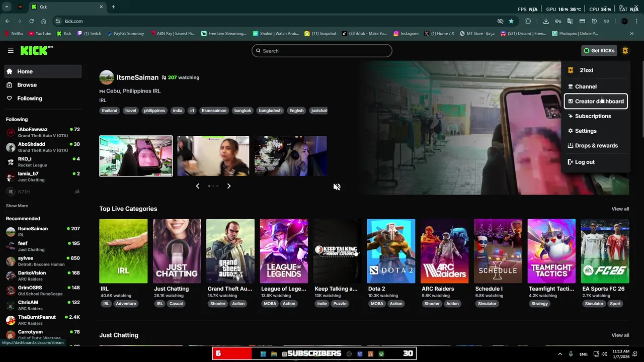Screen dimensions: 644x362
Task: Open the IRL category card
Action: (123, 251)
